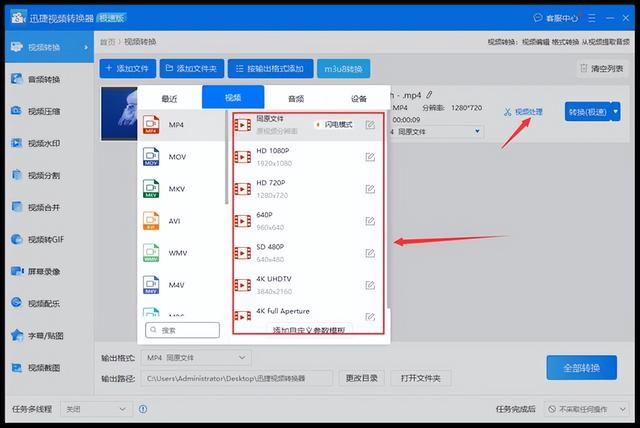Select the WMV format icon
The image size is (640, 428).
tap(151, 253)
